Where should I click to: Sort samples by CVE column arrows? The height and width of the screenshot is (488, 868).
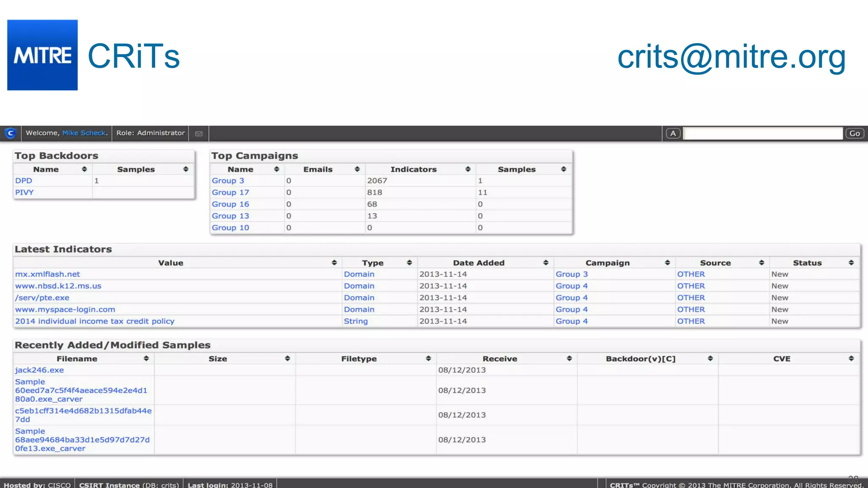(851, 358)
